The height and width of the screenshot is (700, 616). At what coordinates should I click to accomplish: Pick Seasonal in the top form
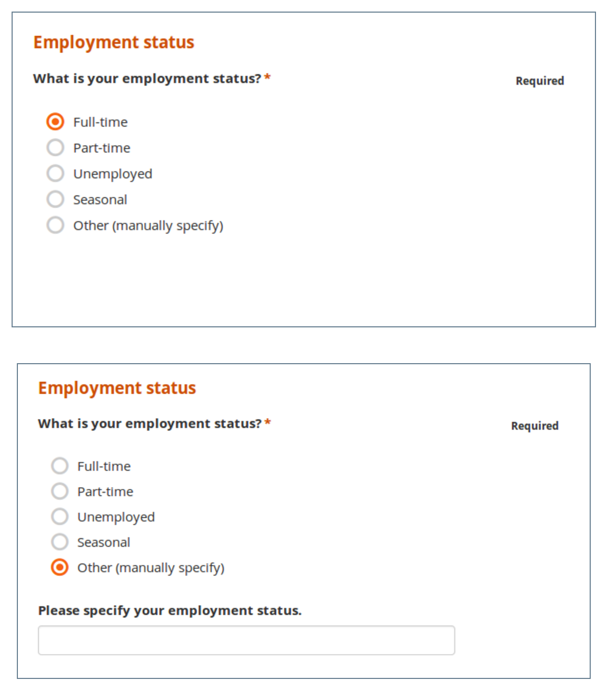tap(55, 199)
